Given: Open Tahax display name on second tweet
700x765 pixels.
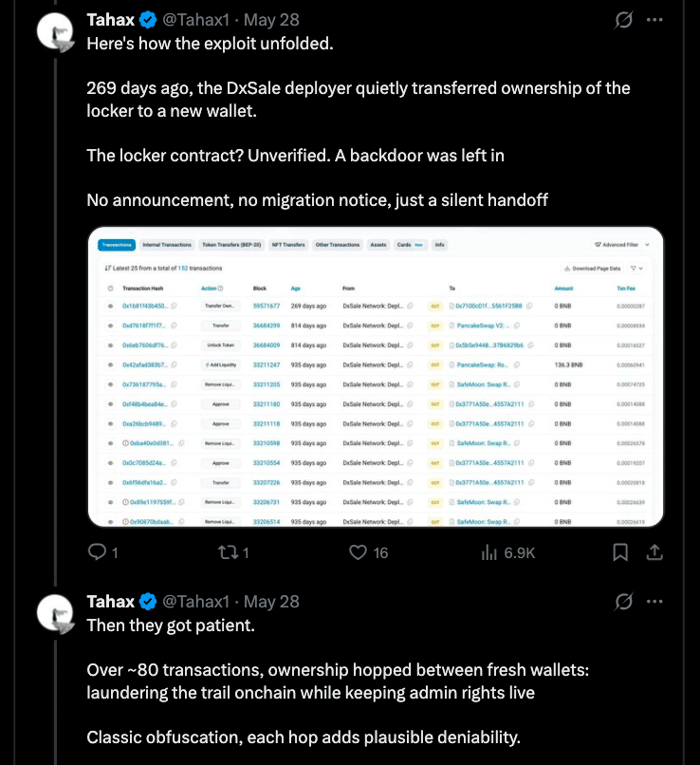Looking at the screenshot, I should click(111, 602).
